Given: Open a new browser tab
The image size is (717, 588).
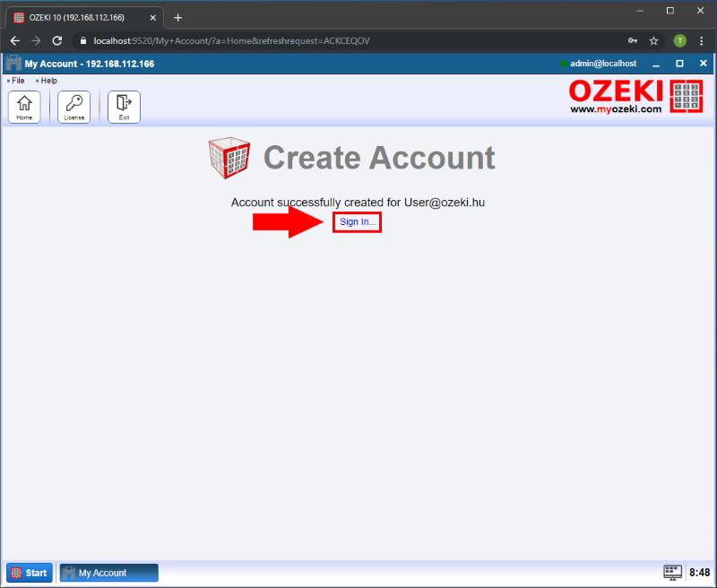Looking at the screenshot, I should [x=177, y=18].
